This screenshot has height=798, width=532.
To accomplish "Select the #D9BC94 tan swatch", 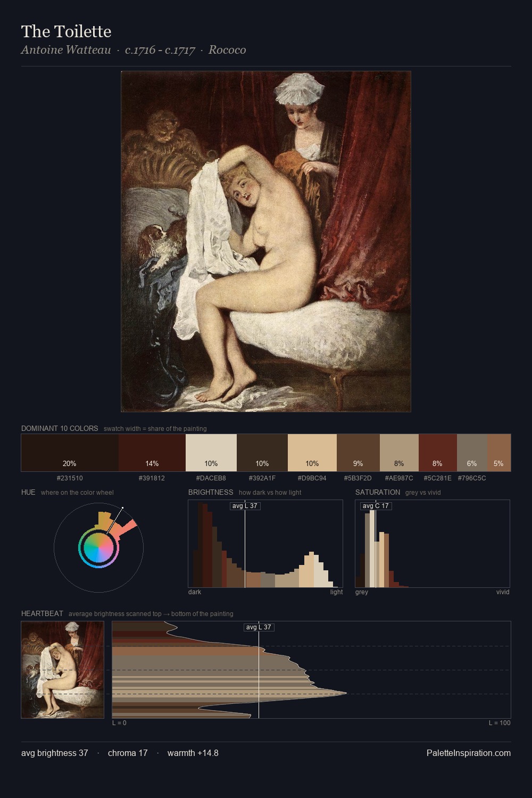I will pyautogui.click(x=312, y=453).
